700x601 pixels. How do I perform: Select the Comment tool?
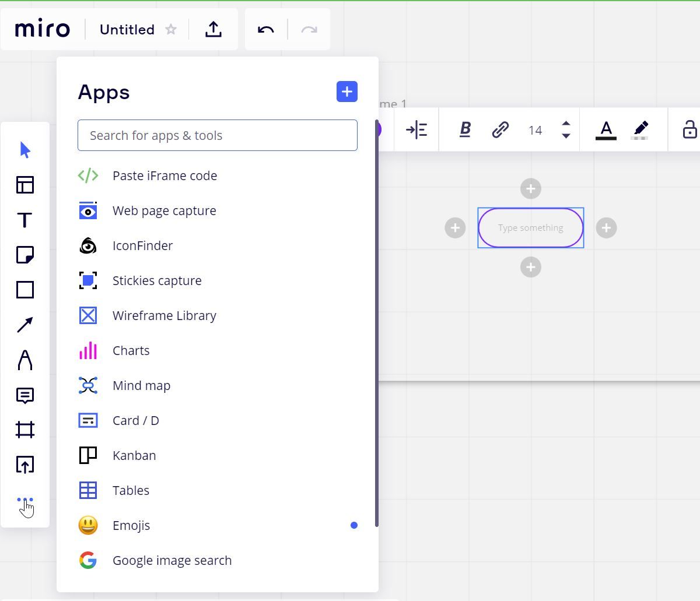click(25, 395)
